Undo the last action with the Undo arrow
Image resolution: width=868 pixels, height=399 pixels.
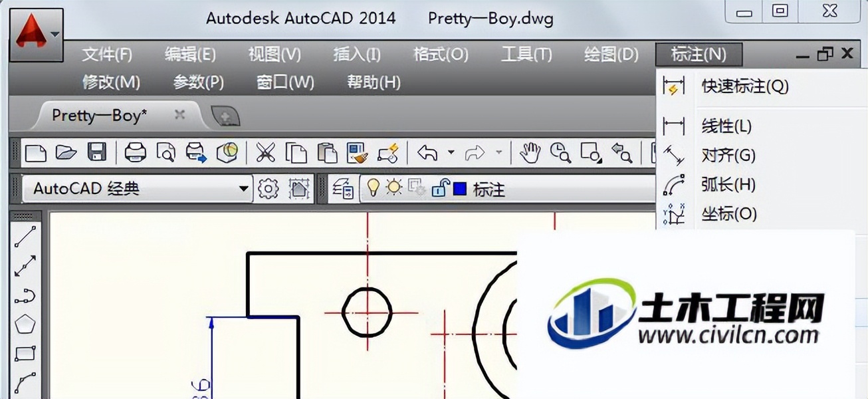tap(427, 153)
